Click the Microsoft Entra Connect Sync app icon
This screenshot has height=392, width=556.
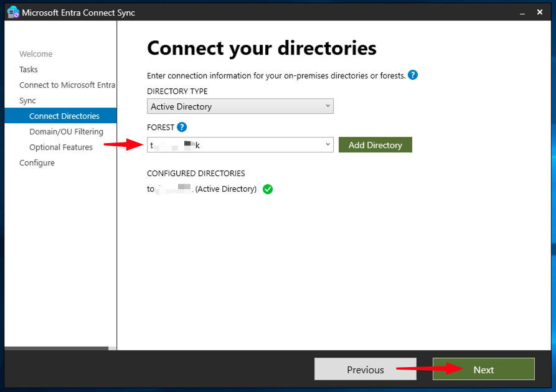(13, 12)
